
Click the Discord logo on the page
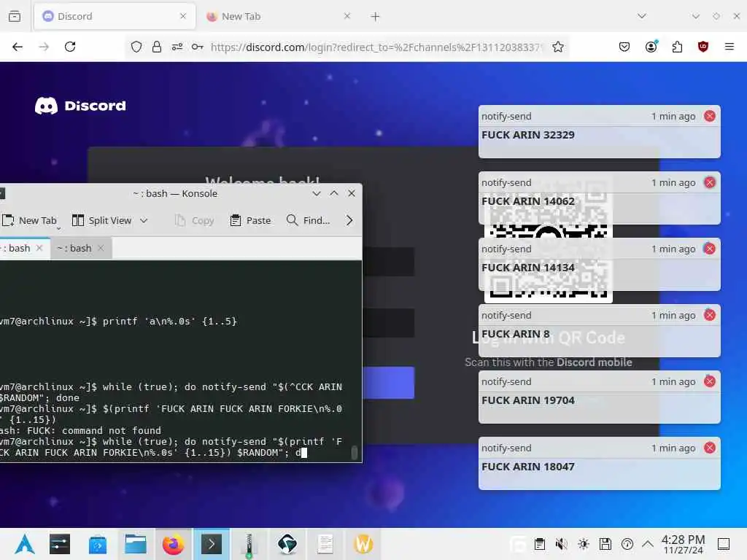coord(80,106)
